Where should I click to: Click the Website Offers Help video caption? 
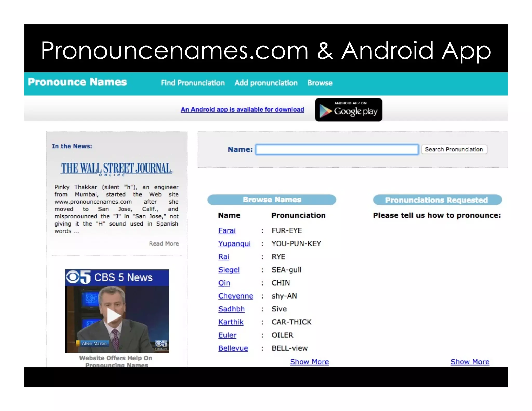click(x=116, y=361)
